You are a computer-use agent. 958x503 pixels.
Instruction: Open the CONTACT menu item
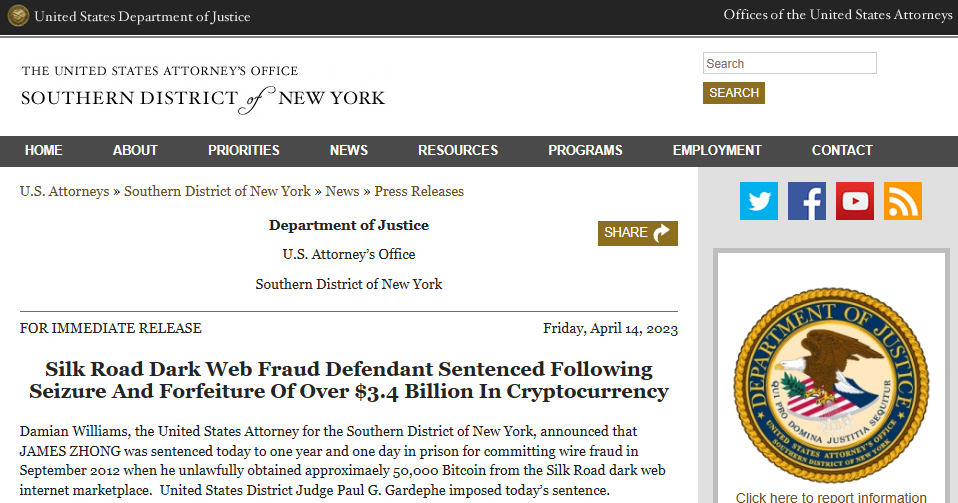842,151
